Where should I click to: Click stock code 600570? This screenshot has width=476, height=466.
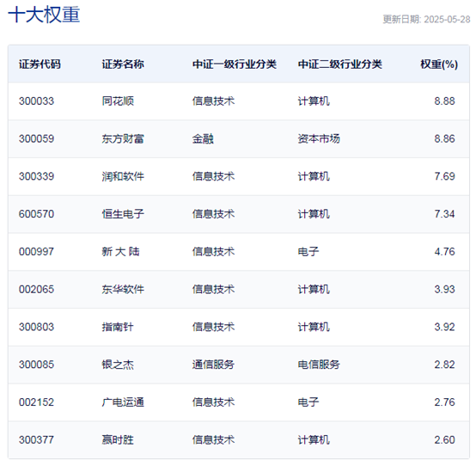point(36,214)
